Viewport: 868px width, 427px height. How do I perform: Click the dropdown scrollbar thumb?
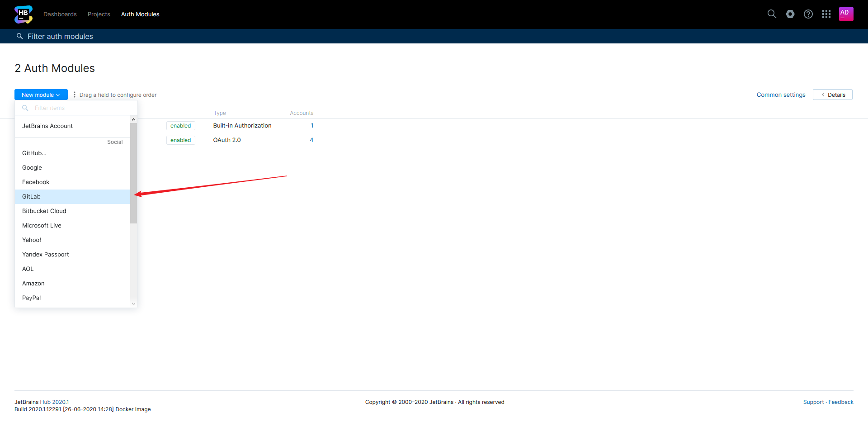[133, 173]
